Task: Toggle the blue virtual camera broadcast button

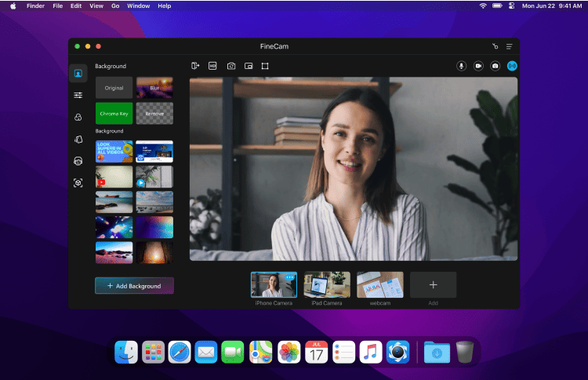Action: 512,66
